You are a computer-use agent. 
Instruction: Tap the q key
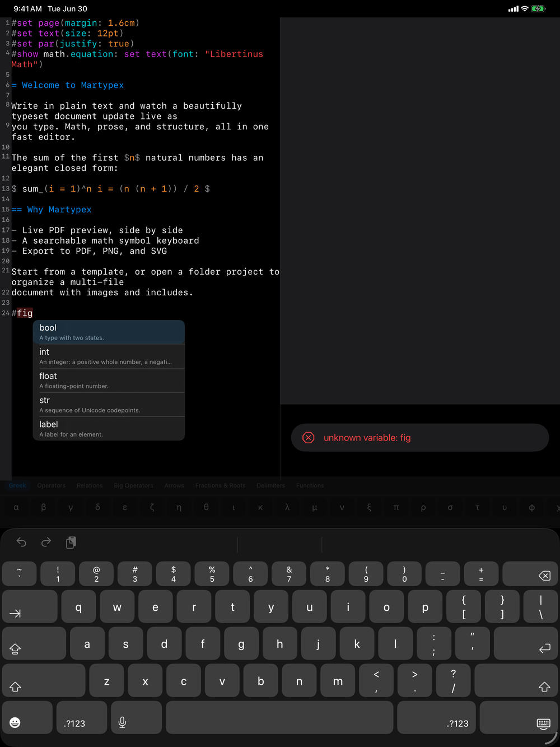(x=78, y=606)
